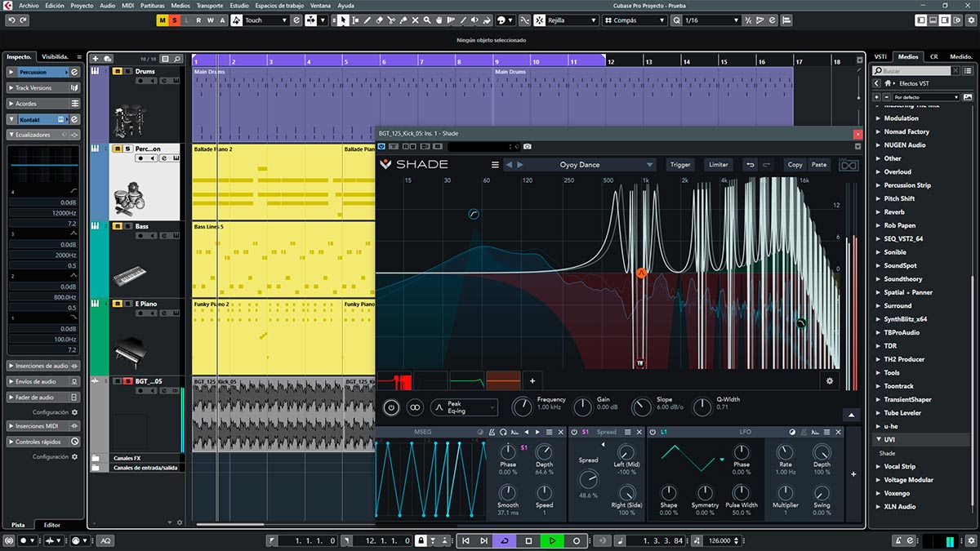Mute the Drums track

point(117,72)
